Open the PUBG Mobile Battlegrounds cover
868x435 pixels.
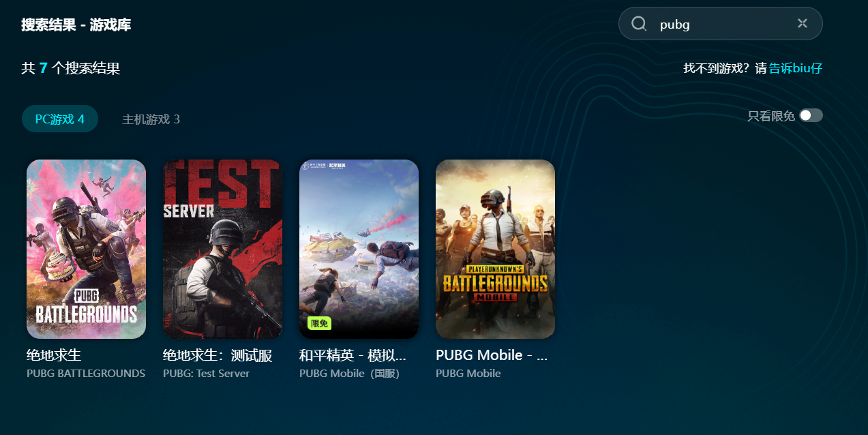(495, 249)
